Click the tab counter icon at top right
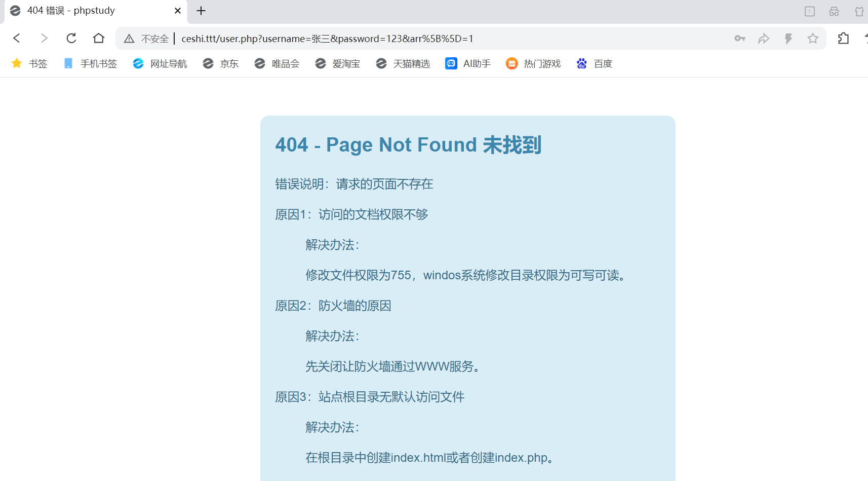The height and width of the screenshot is (481, 868). pyautogui.click(x=810, y=11)
